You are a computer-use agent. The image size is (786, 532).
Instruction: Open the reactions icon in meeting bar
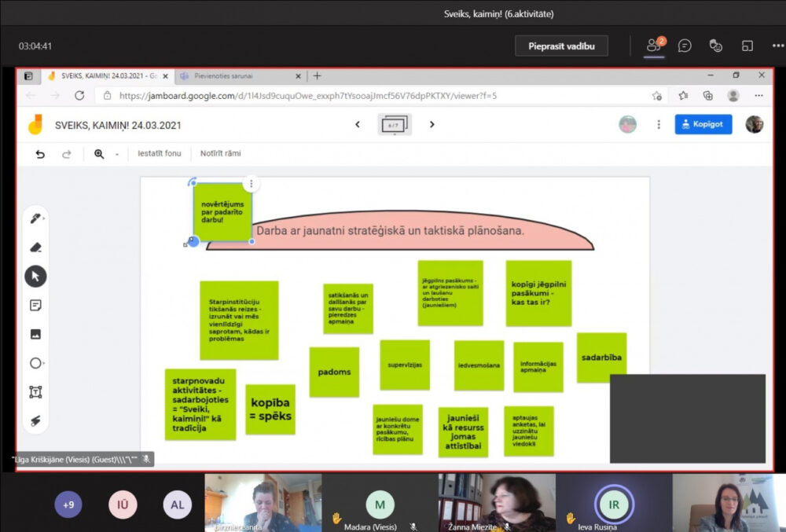tap(715, 46)
